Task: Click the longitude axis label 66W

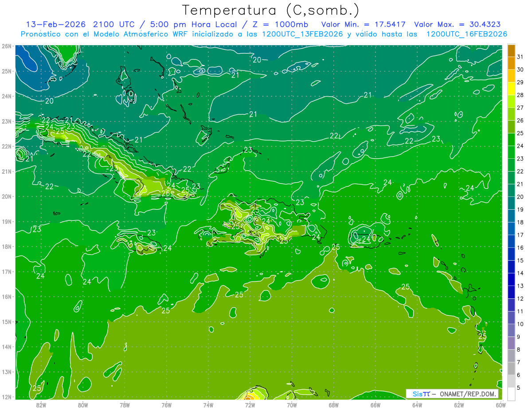Action: [x=376, y=405]
